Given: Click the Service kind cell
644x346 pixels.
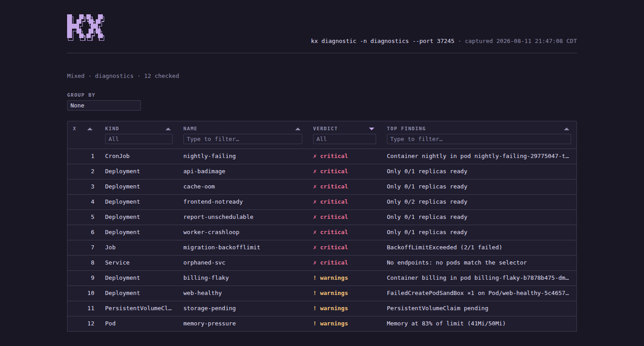Looking at the screenshot, I should (x=117, y=263).
